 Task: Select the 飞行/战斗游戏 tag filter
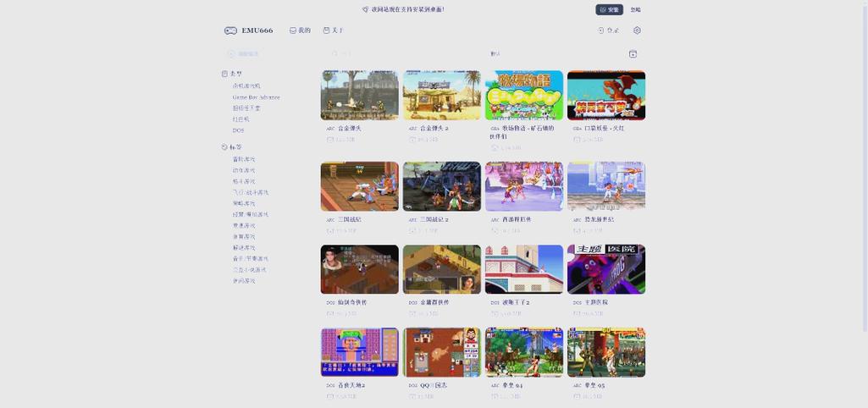click(250, 193)
